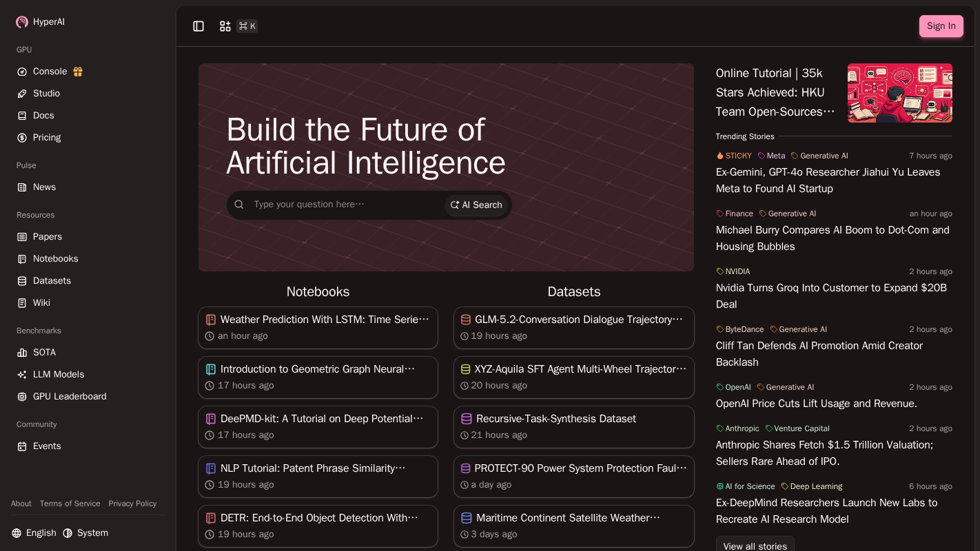Click View all stories button
Viewport: 980px width, 551px height.
point(755,545)
